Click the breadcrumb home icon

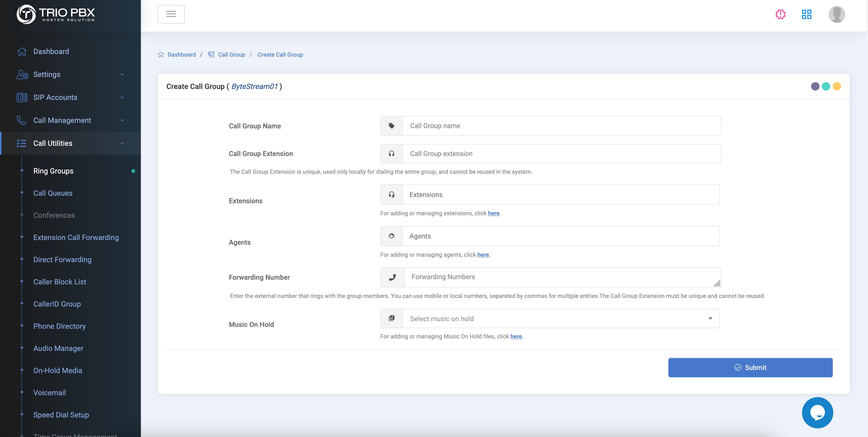click(x=161, y=55)
